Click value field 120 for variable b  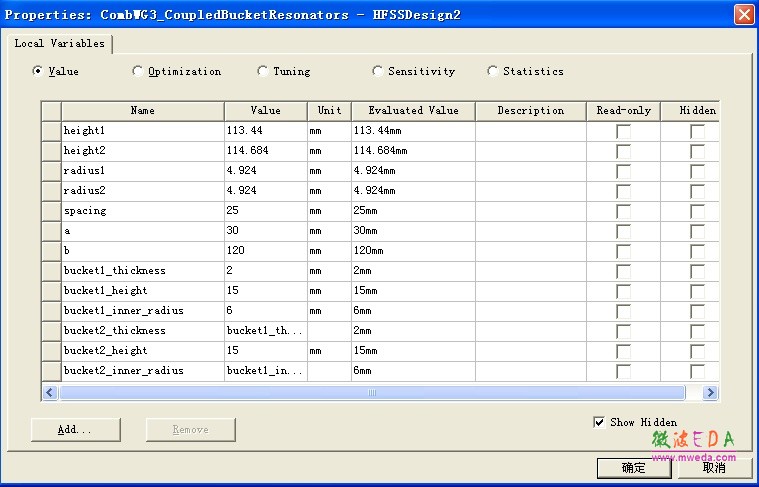tap(266, 251)
